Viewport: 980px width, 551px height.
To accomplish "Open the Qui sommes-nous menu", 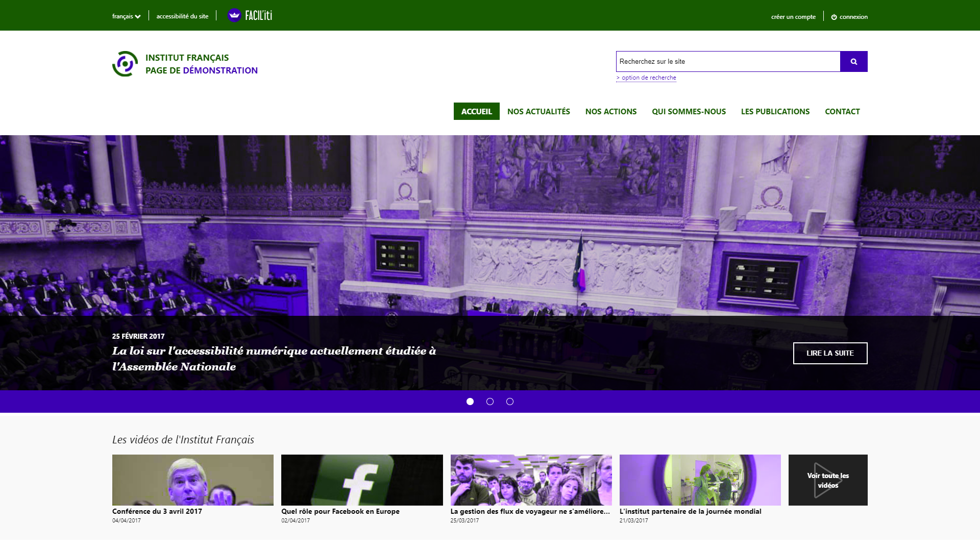I will (689, 111).
